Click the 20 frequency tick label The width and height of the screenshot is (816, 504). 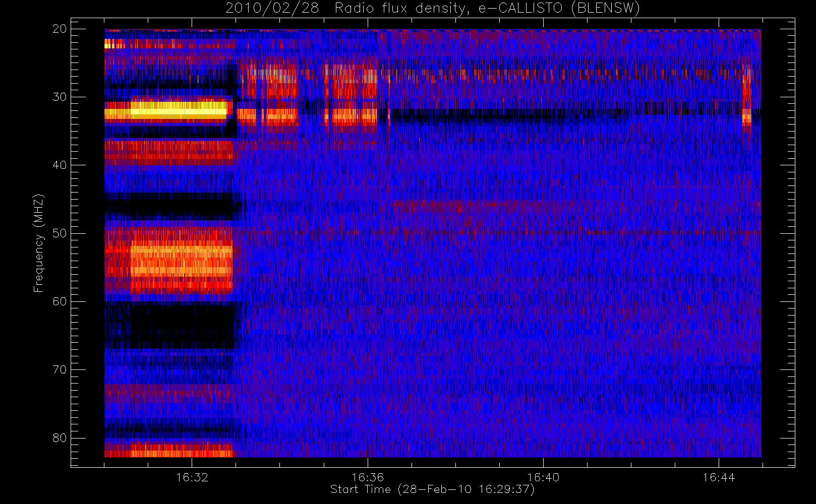click(x=60, y=29)
